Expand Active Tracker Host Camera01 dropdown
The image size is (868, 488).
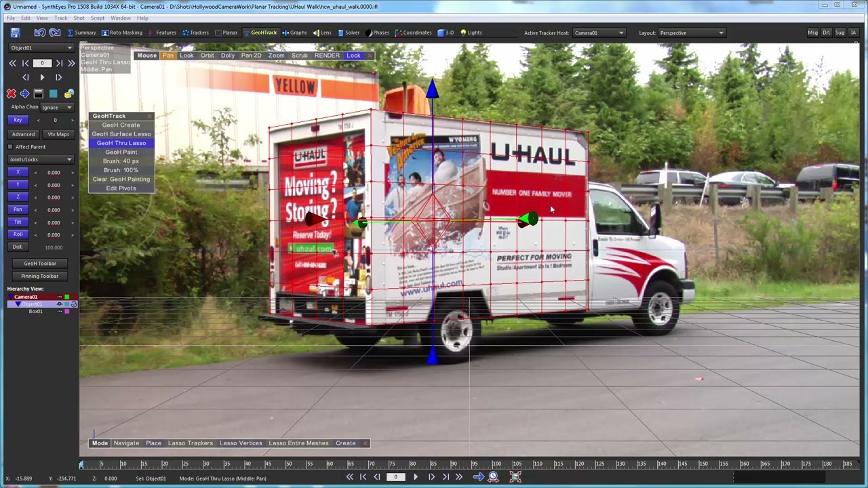point(599,33)
